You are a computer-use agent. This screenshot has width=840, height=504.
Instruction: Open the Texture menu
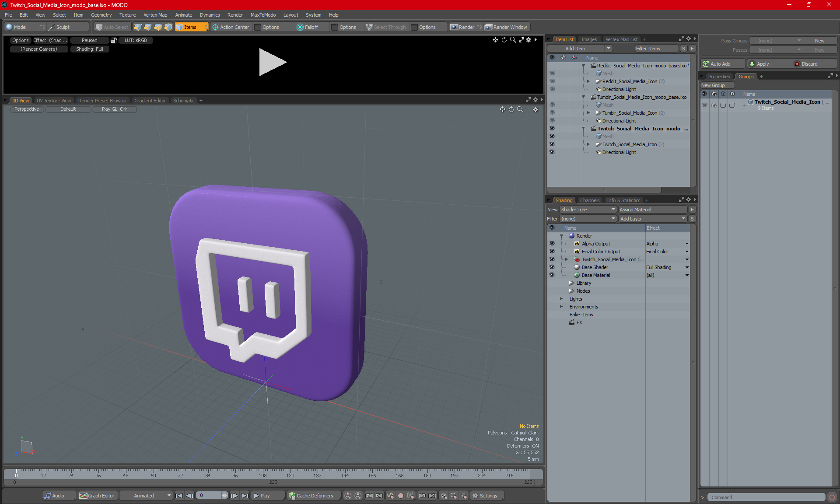127,15
